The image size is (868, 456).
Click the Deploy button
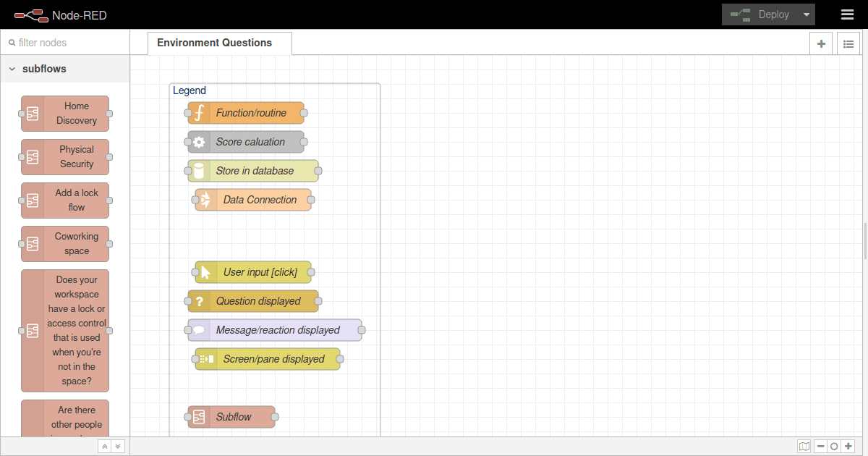point(768,14)
